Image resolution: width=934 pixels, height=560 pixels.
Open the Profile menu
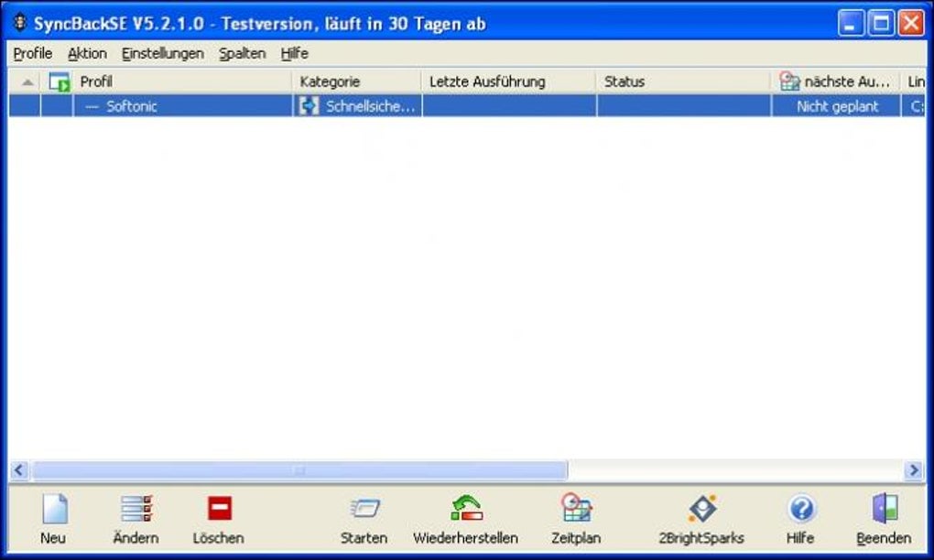click(33, 54)
